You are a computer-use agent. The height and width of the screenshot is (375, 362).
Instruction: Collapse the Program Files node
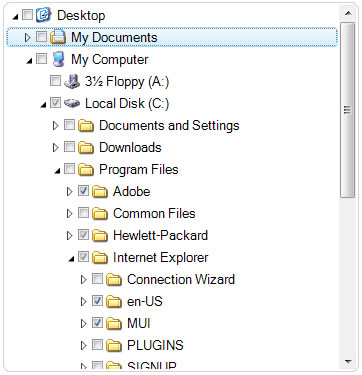click(57, 171)
